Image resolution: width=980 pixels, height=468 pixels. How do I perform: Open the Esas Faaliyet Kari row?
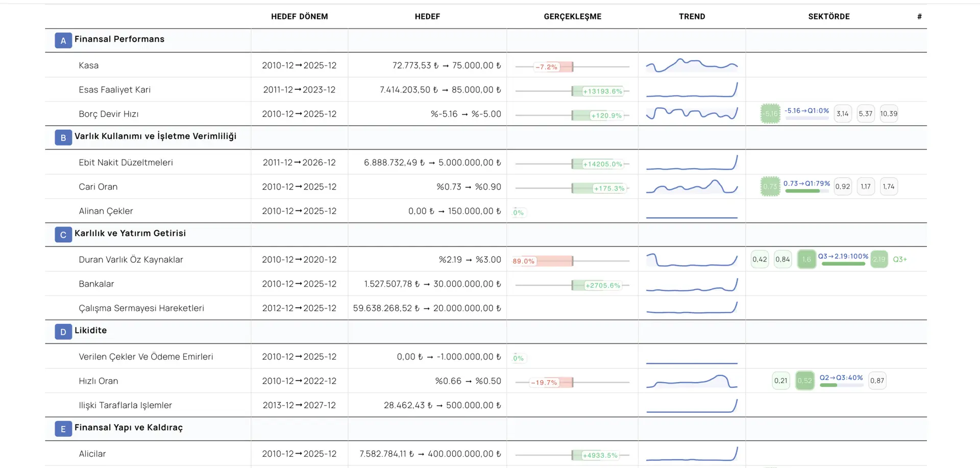click(x=114, y=90)
